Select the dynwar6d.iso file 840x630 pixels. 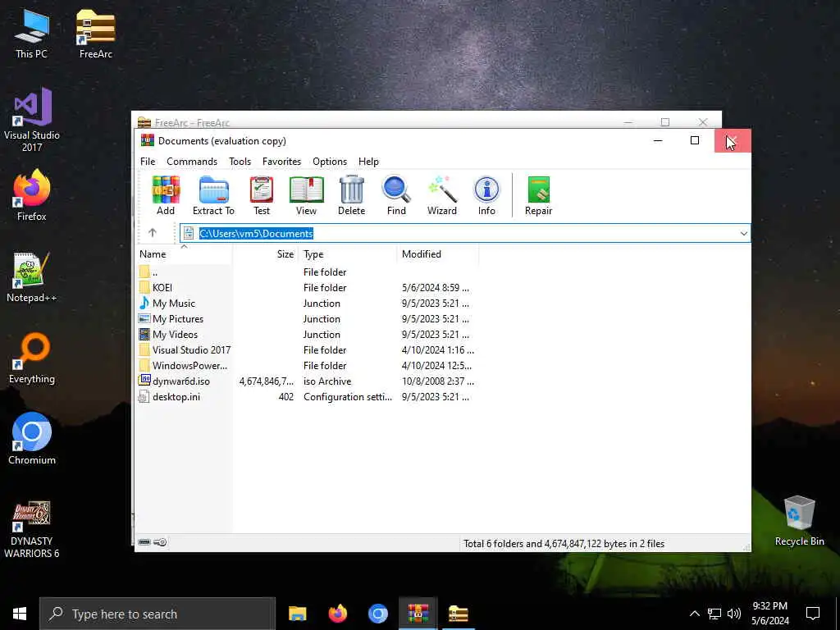[x=308, y=381]
